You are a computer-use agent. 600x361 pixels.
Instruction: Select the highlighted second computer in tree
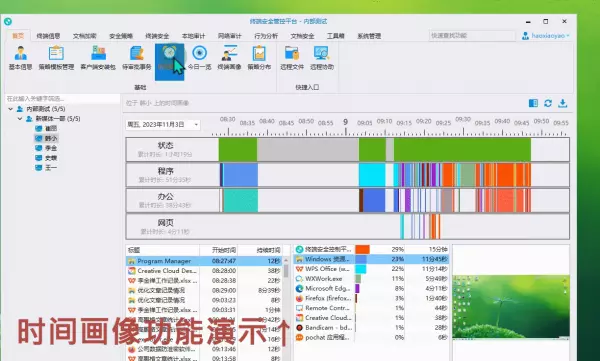coord(46,138)
